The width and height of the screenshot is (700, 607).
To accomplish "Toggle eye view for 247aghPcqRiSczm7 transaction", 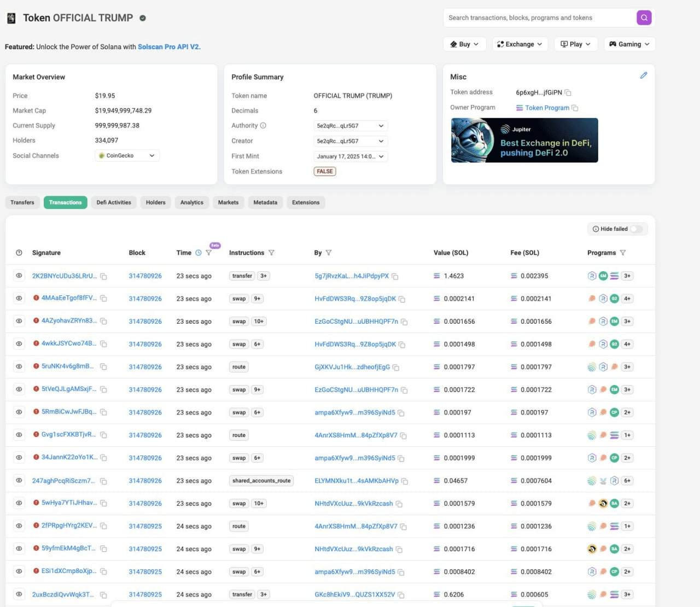I will point(19,481).
